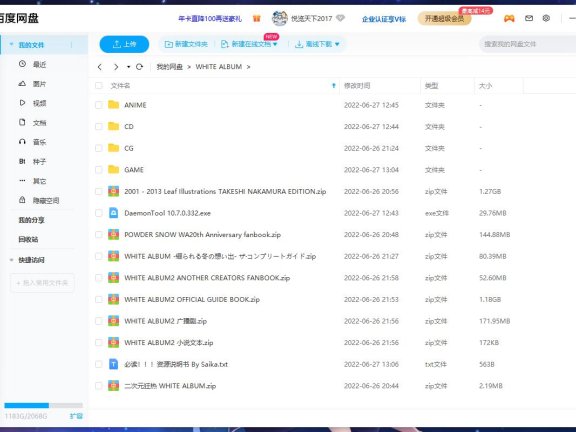Click zip icon of 二次元狂热 WHITE ALBUM
The width and height of the screenshot is (576, 432).
click(114, 386)
